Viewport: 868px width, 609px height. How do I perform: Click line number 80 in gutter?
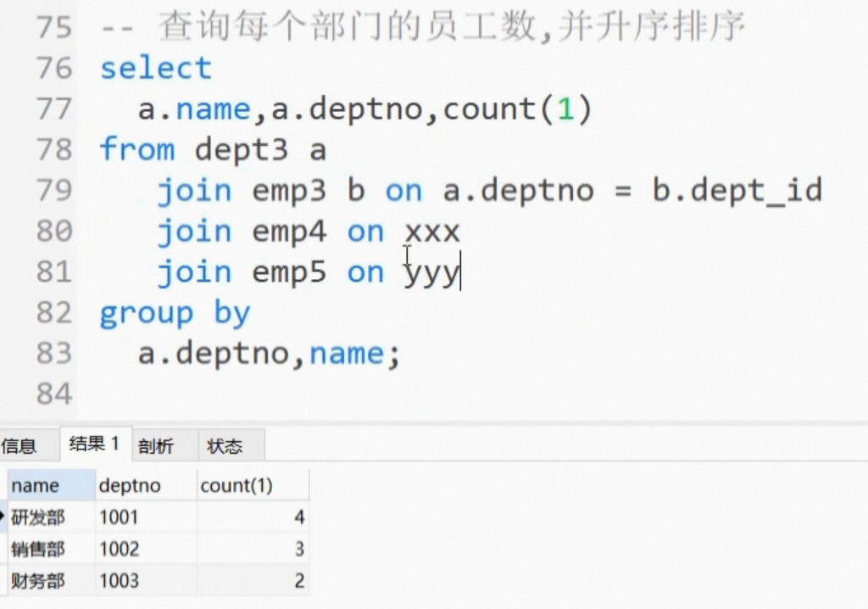click(54, 231)
